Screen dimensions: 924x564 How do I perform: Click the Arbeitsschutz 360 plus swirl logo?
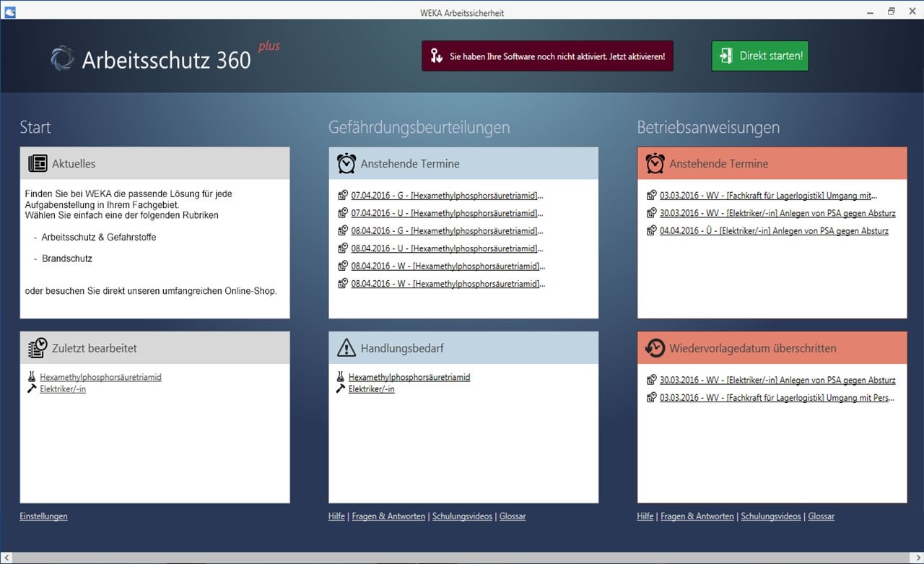[x=63, y=58]
